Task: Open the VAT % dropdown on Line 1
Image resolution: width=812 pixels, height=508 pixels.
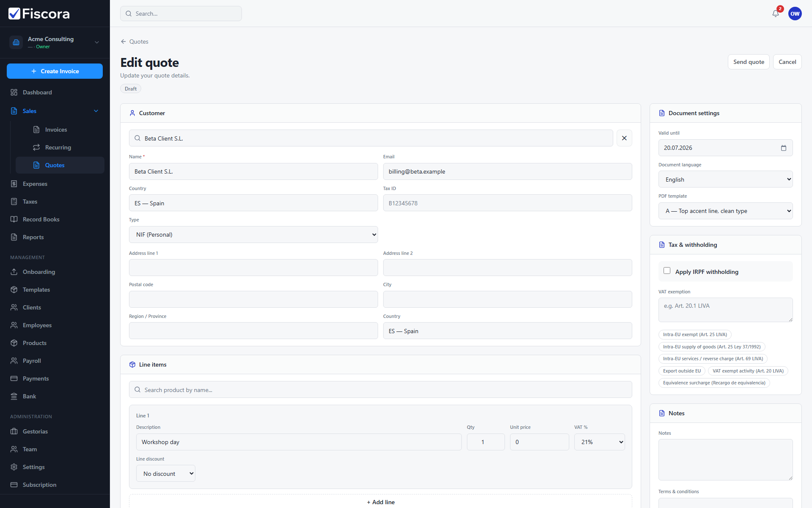Action: click(599, 442)
